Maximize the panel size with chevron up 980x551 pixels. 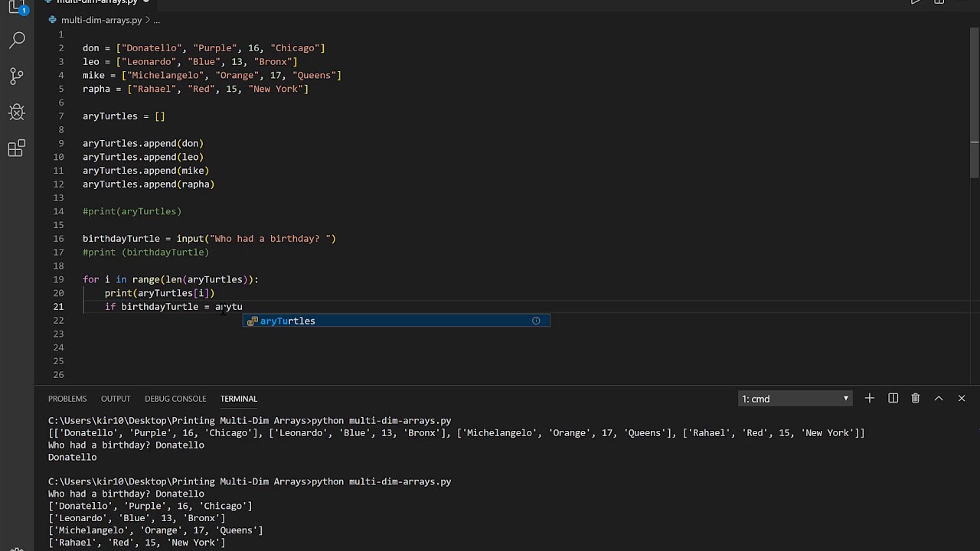coord(939,398)
